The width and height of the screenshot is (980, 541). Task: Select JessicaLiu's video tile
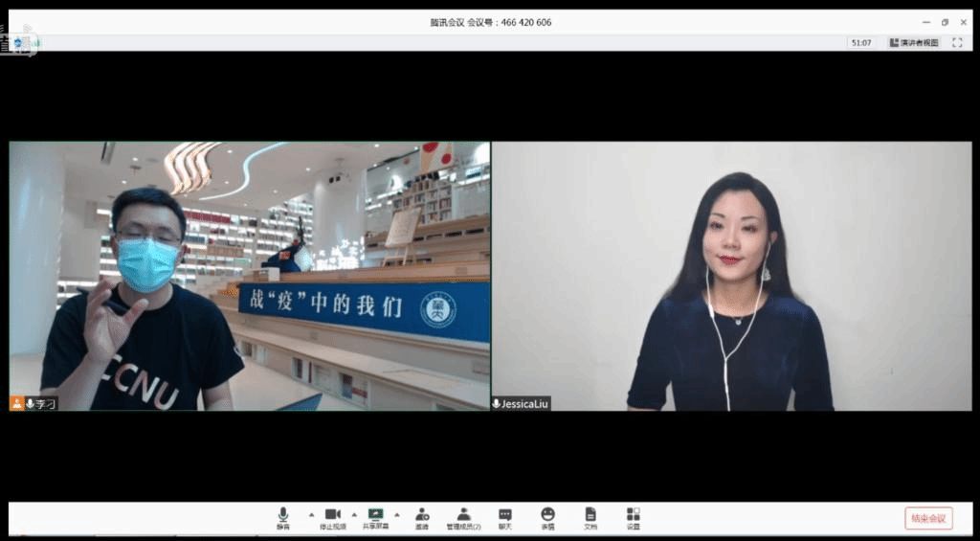click(731, 276)
